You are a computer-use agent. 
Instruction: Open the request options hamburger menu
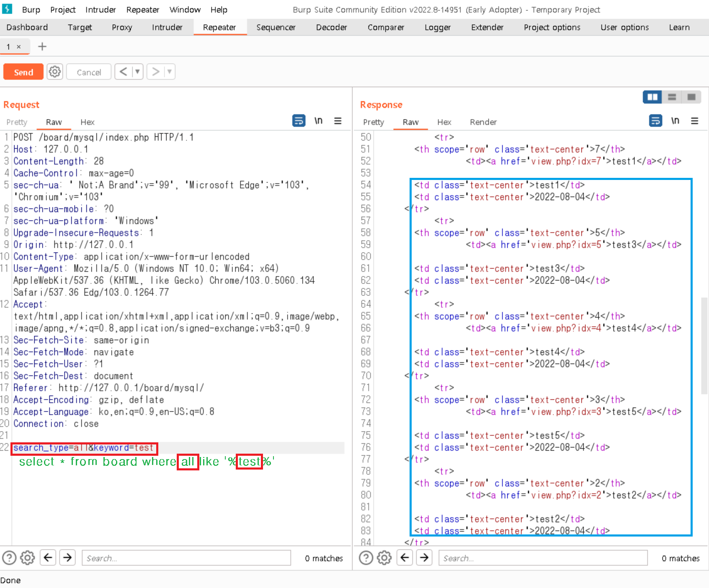[x=338, y=121]
